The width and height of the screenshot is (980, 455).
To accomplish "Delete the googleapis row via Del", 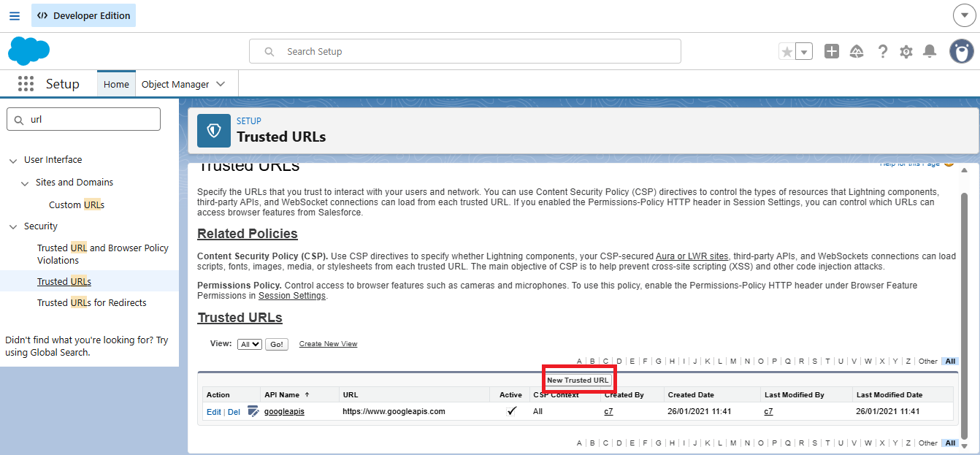I will tap(234, 412).
